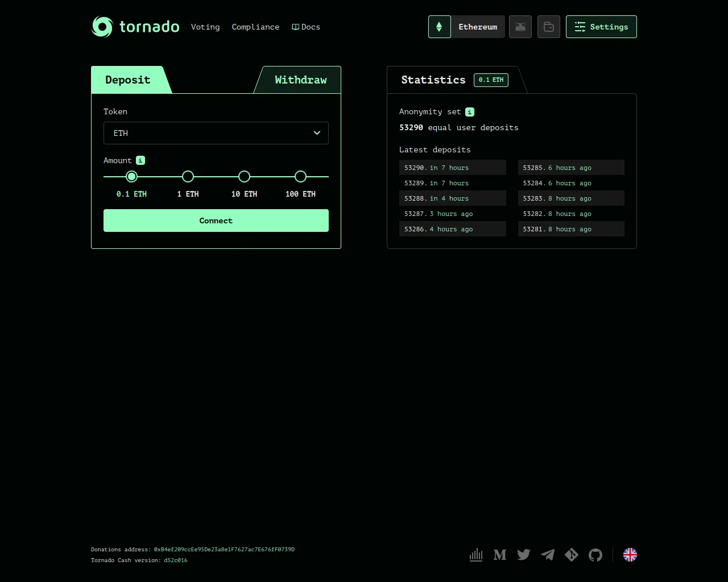Open the Compliance page

pos(255,27)
